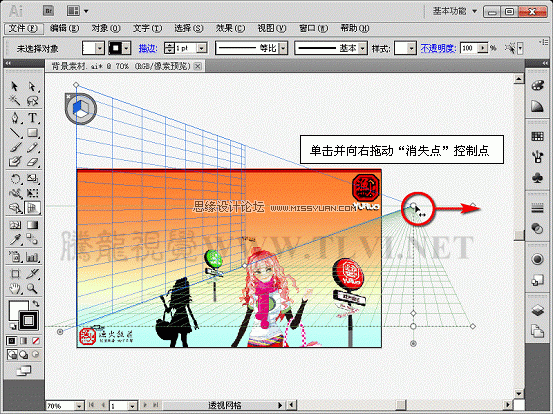
Task: Open the Layers panel icon
Action: [537, 310]
